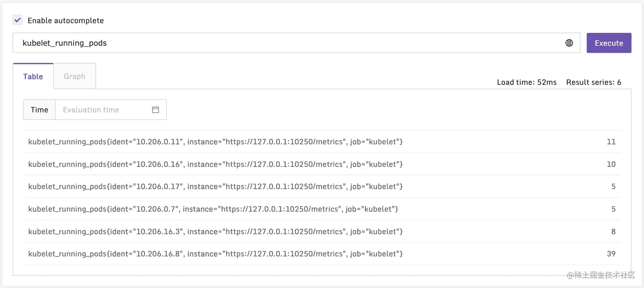Switch to the Graph tab
644x288 pixels.
pyautogui.click(x=75, y=76)
